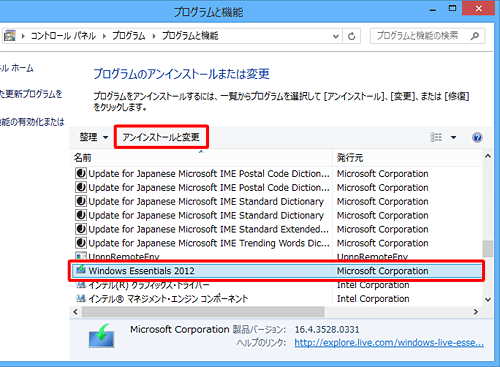
Task: Click the インテル® マネジメント・エンジン コンポーネント icon
Action: (81, 299)
